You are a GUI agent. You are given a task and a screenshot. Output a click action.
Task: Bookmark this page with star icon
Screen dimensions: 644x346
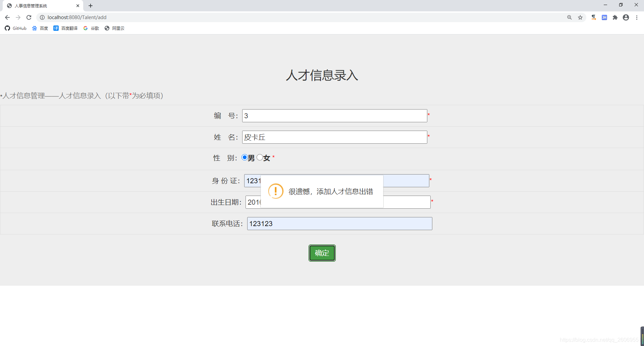click(580, 17)
